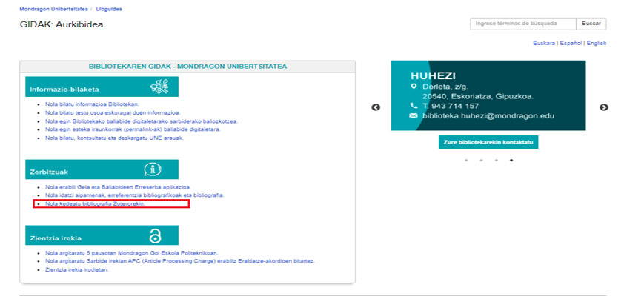Select the first carousel dot
The height and width of the screenshot is (296, 644).
[466, 161]
